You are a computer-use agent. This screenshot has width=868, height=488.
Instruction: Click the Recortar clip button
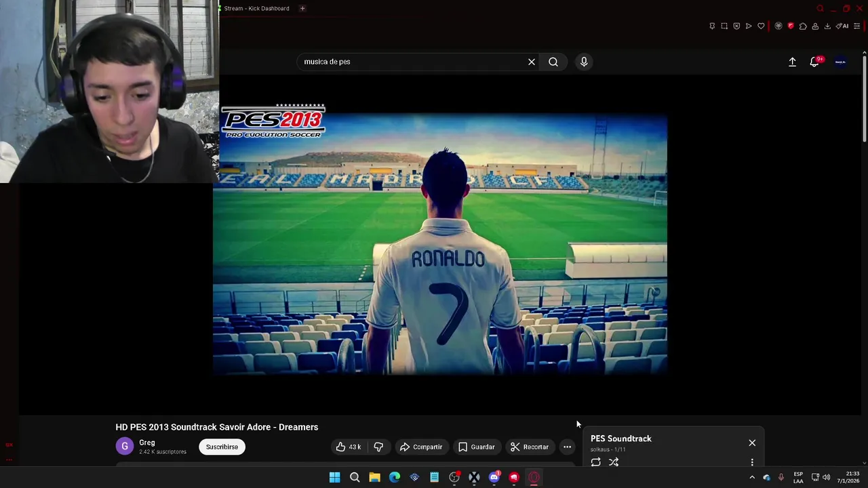(530, 447)
